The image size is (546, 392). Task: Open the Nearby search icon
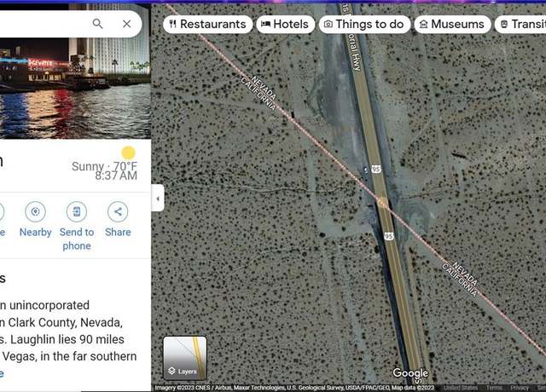click(36, 212)
